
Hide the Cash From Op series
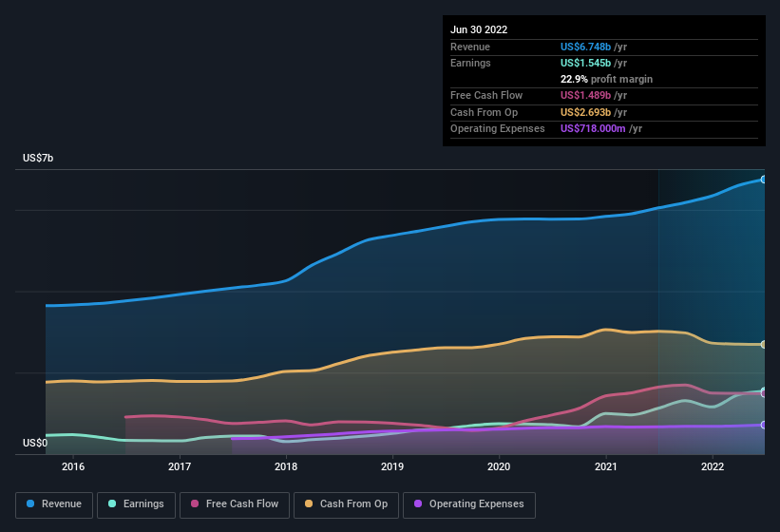click(x=346, y=504)
